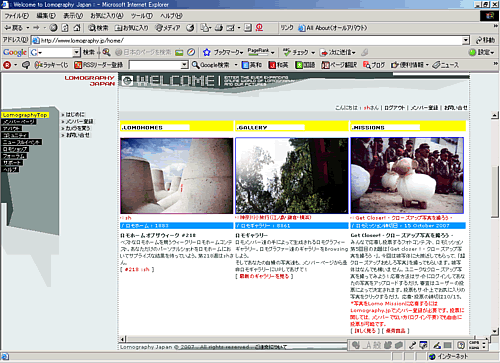This screenshot has height=363, width=500.
Task: Click the Print icon in IE toolbar
Action: 219,28
